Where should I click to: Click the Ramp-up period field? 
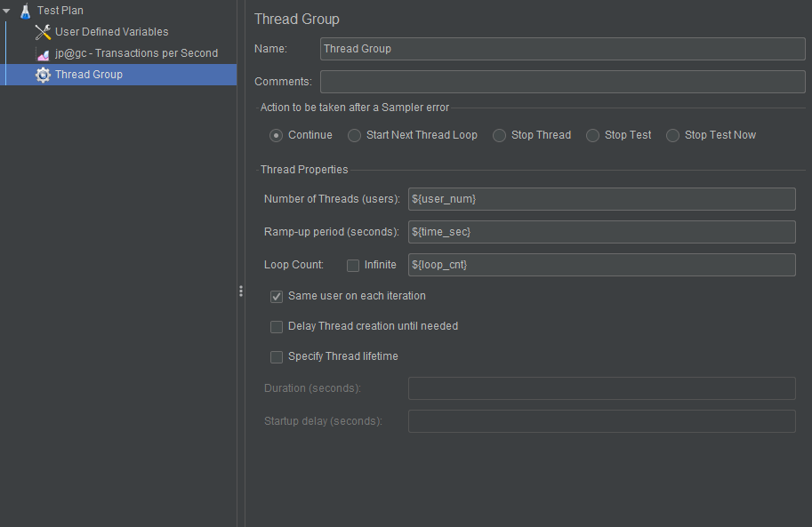[x=602, y=232]
